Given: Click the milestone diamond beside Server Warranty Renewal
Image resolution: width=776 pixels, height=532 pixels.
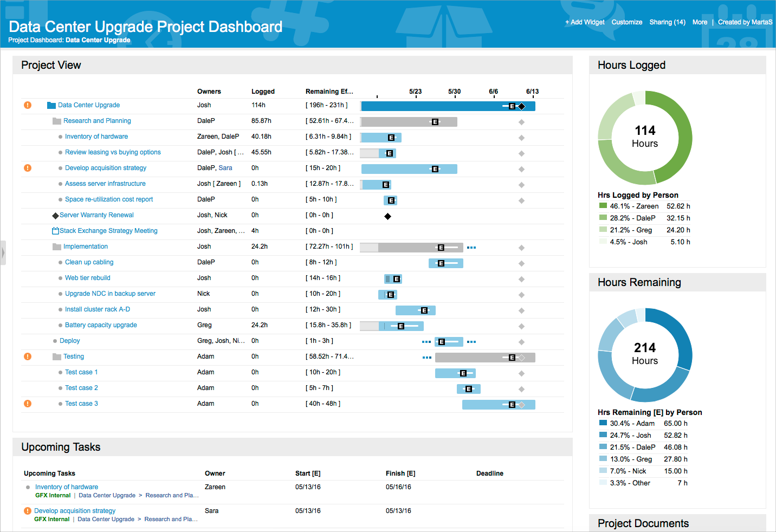Looking at the screenshot, I should coord(55,215).
